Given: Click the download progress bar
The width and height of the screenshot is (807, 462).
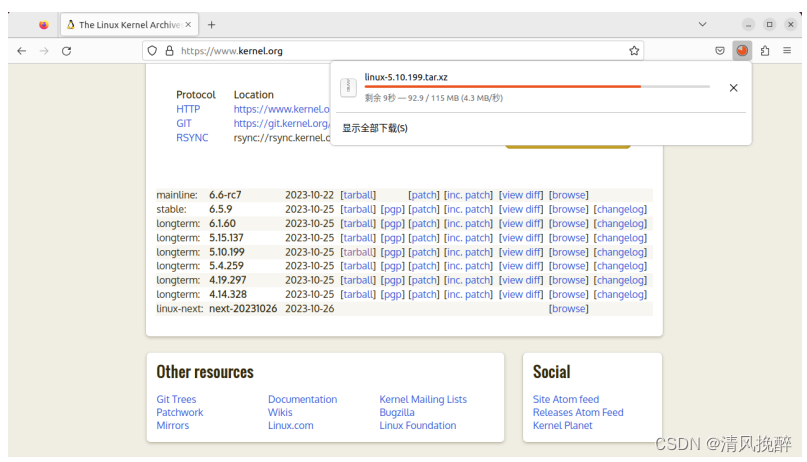Looking at the screenshot, I should pos(537,87).
